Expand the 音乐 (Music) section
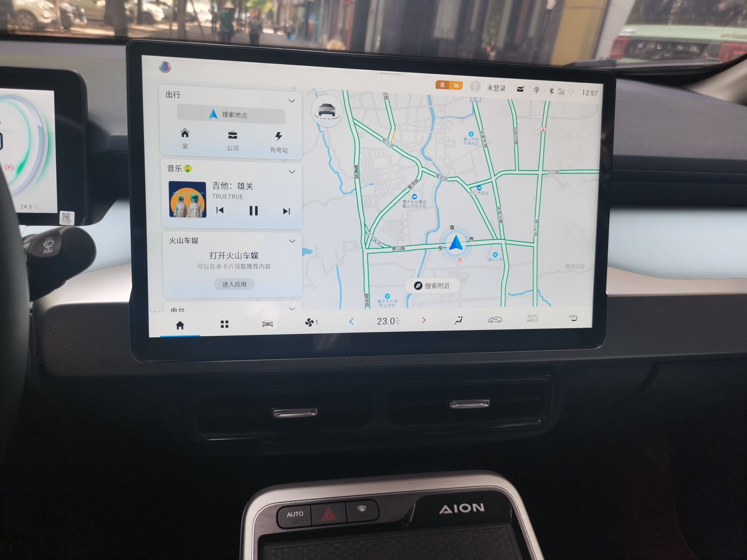Viewport: 747px width, 560px height. click(x=293, y=174)
